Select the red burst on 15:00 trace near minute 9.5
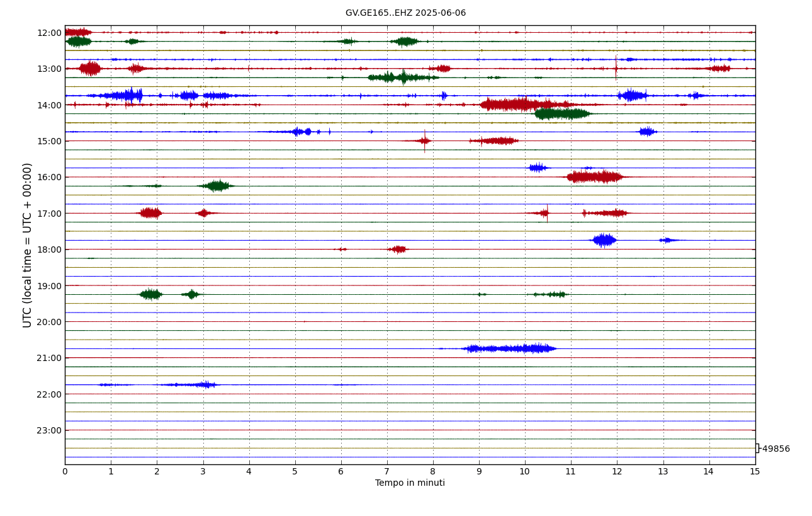The image size is (812, 516). click(x=494, y=140)
